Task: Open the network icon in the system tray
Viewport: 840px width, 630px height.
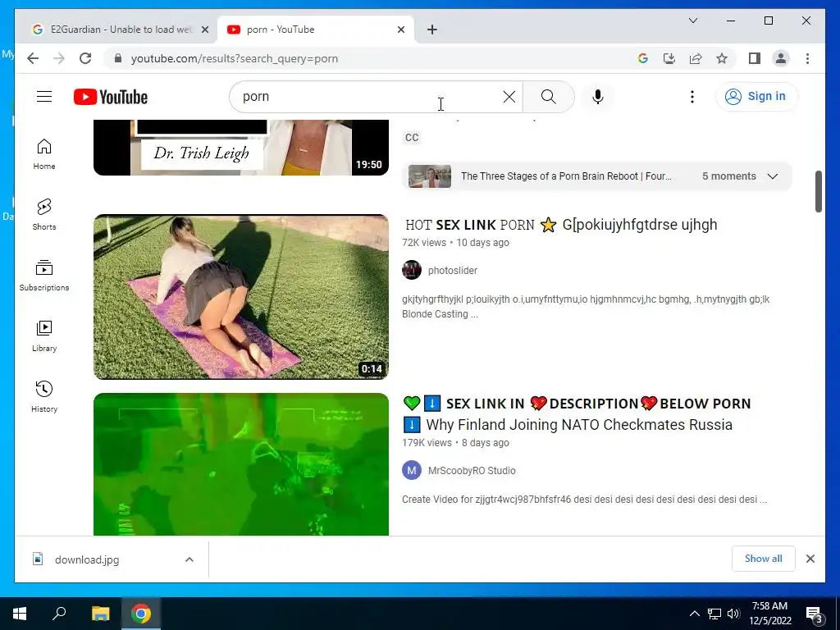Action: click(714, 614)
